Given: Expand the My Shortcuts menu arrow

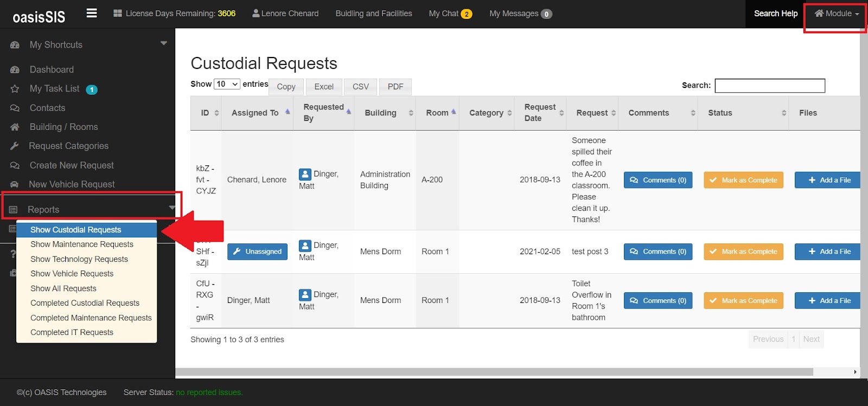Looking at the screenshot, I should (x=164, y=43).
